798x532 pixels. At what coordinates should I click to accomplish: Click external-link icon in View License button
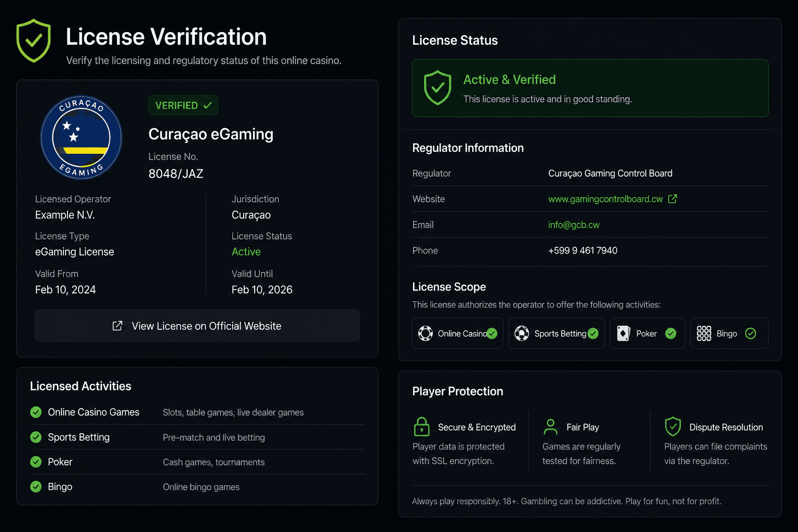117,326
